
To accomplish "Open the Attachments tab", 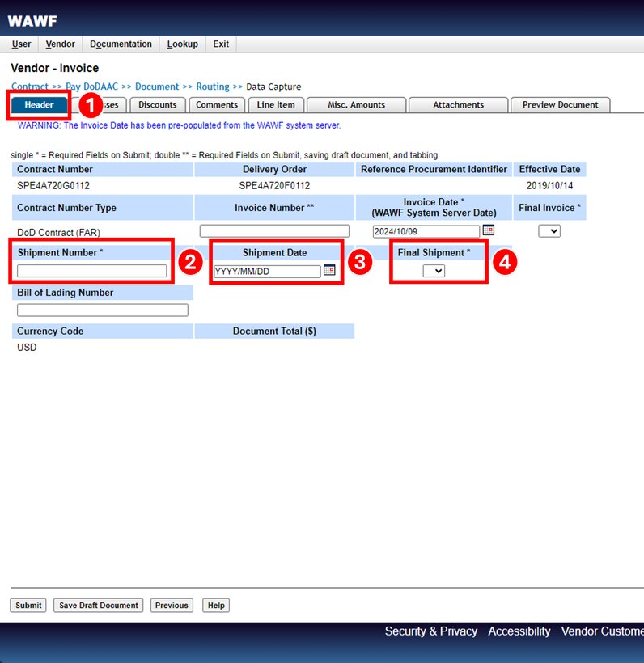I will [x=458, y=105].
